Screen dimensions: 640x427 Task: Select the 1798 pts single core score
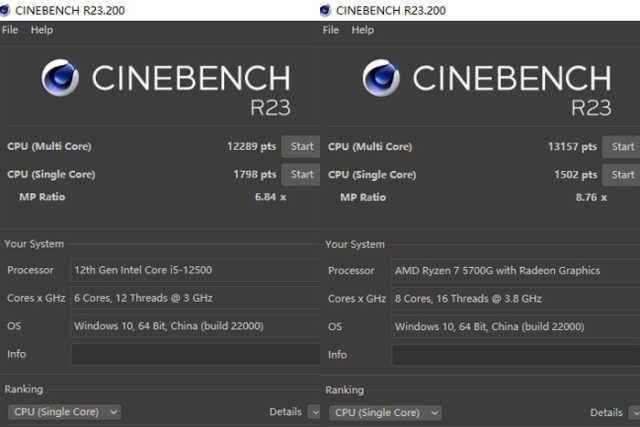[x=255, y=175]
